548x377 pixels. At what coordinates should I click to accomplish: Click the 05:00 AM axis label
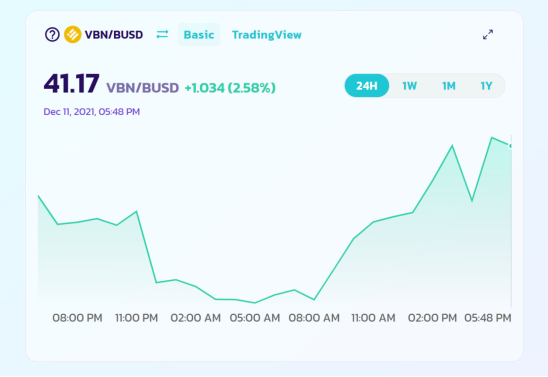point(255,318)
